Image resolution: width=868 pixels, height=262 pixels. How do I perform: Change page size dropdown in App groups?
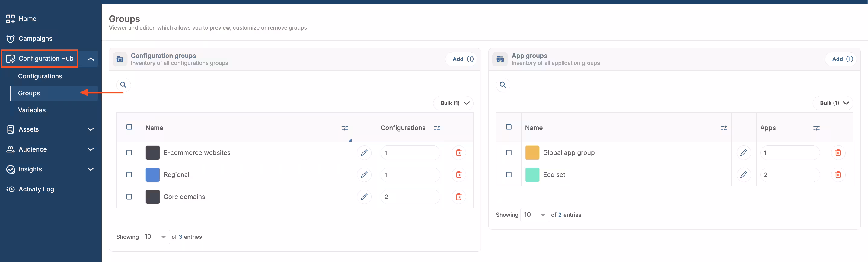tap(534, 215)
